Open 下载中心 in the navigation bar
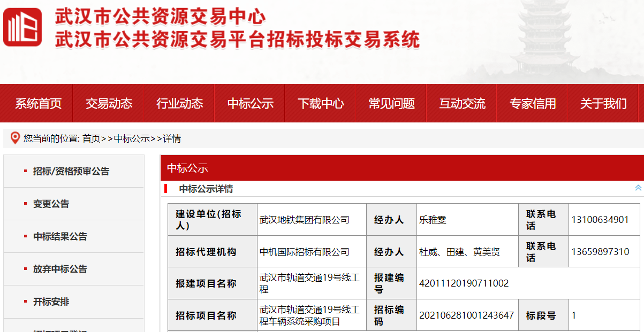 [x=321, y=104]
